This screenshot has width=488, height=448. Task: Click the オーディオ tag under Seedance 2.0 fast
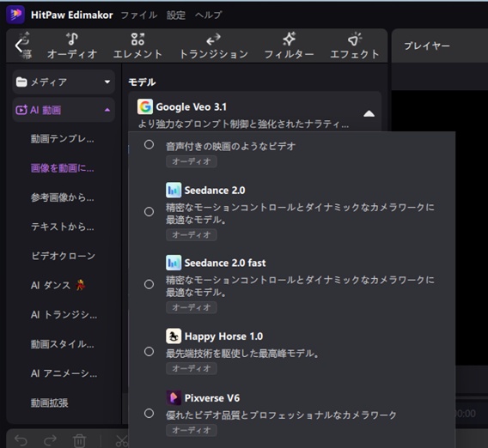coord(192,307)
